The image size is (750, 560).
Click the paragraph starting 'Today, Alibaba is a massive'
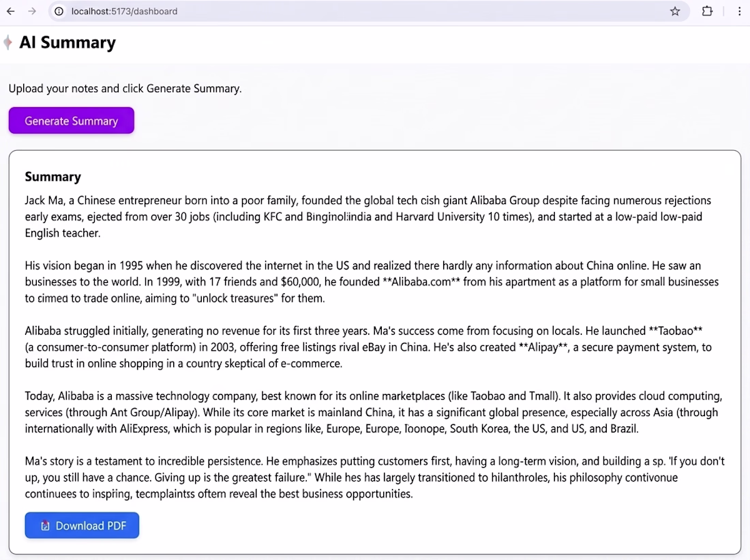[x=374, y=412]
